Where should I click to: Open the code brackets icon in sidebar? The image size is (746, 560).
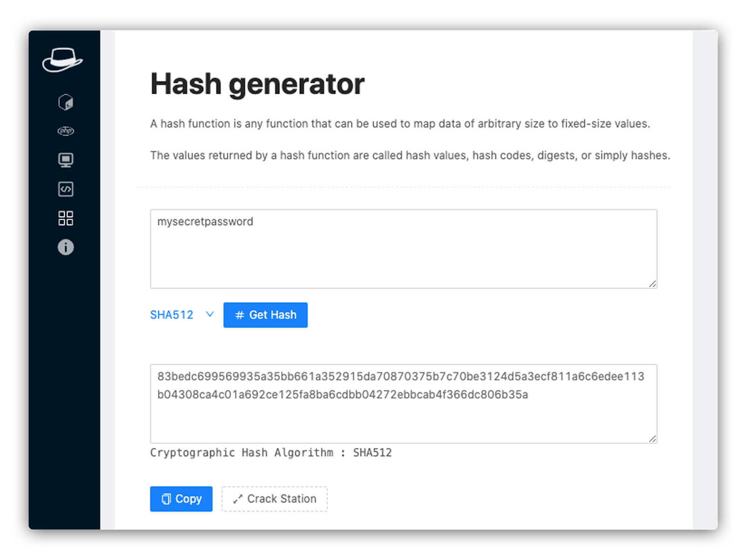[x=66, y=189]
